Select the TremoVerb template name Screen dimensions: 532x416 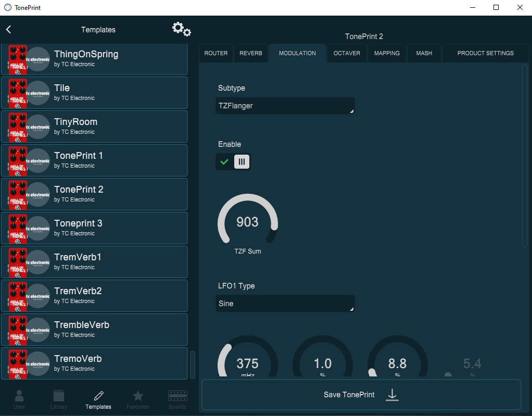coord(78,359)
